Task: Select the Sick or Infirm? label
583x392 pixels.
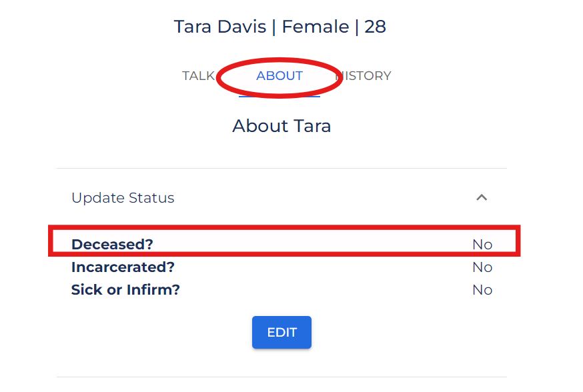Action: click(125, 290)
